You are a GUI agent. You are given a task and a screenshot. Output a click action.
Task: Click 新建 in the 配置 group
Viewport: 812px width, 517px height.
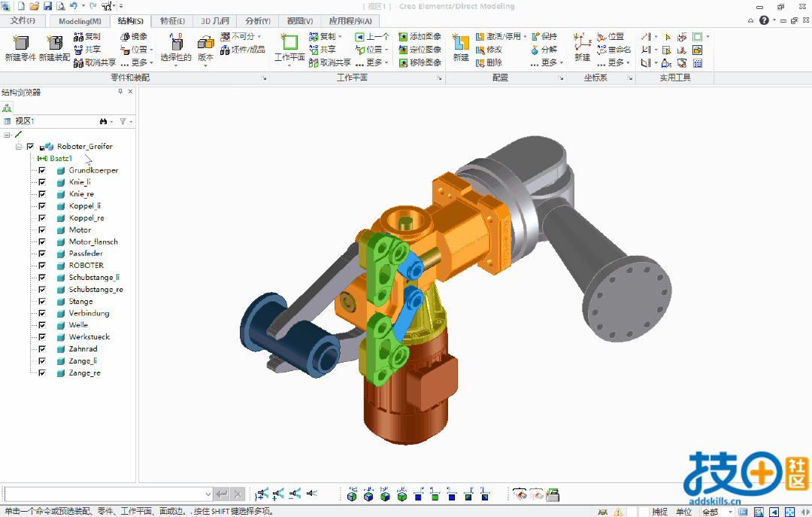[460, 47]
